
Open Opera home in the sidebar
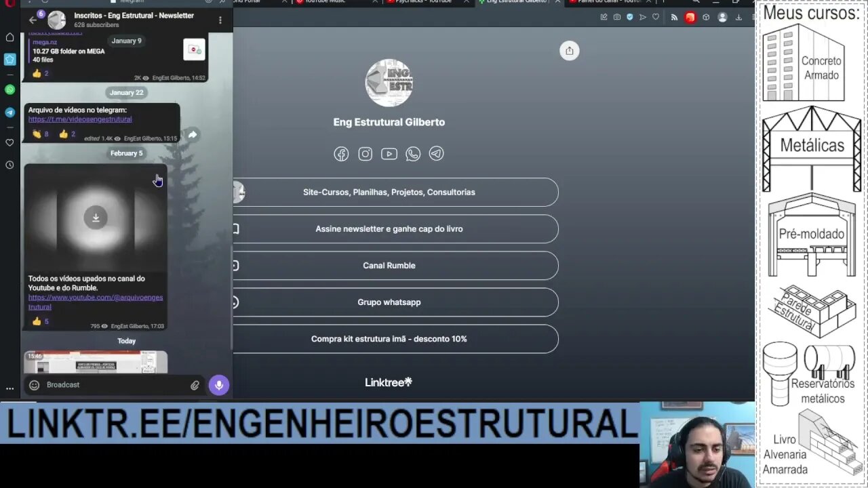9,37
